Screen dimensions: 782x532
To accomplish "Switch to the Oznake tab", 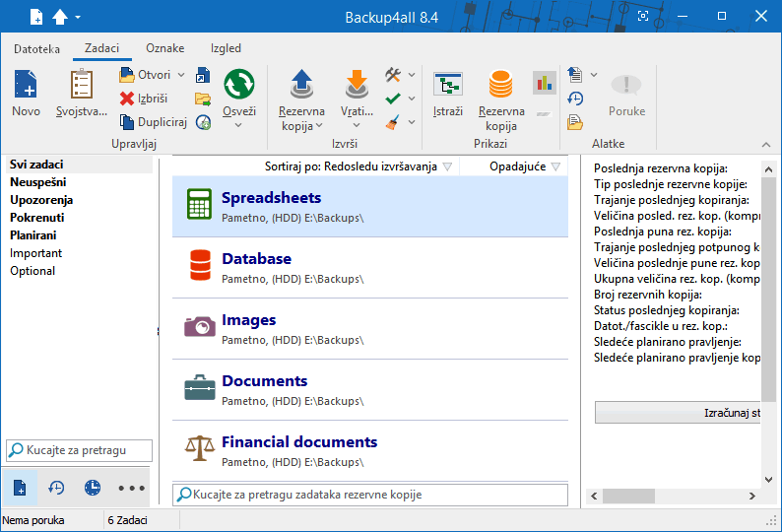I will click(165, 48).
